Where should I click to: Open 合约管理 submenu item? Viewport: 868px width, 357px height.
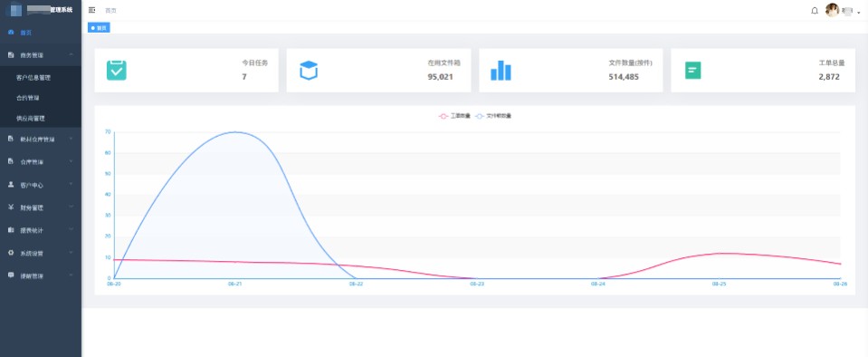pyautogui.click(x=27, y=98)
